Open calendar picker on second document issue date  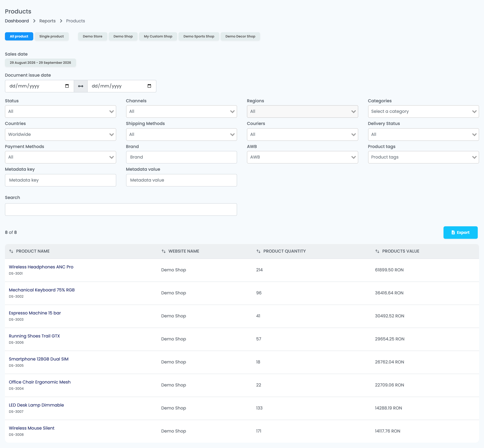pyautogui.click(x=149, y=86)
